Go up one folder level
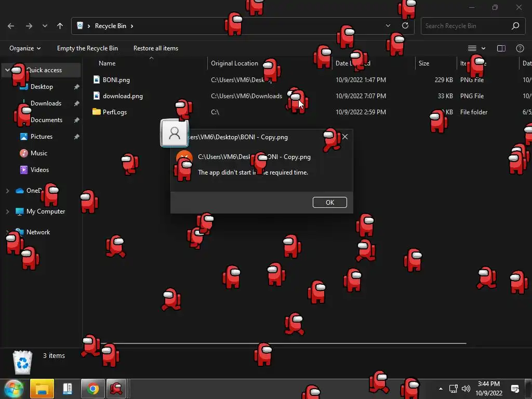Screen dimensions: 532x399 [60, 26]
